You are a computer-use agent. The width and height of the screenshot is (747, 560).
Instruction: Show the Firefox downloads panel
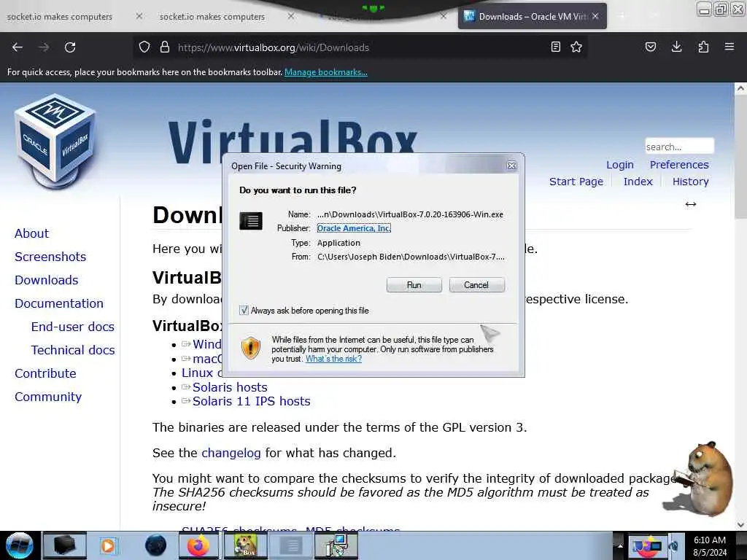tap(676, 47)
